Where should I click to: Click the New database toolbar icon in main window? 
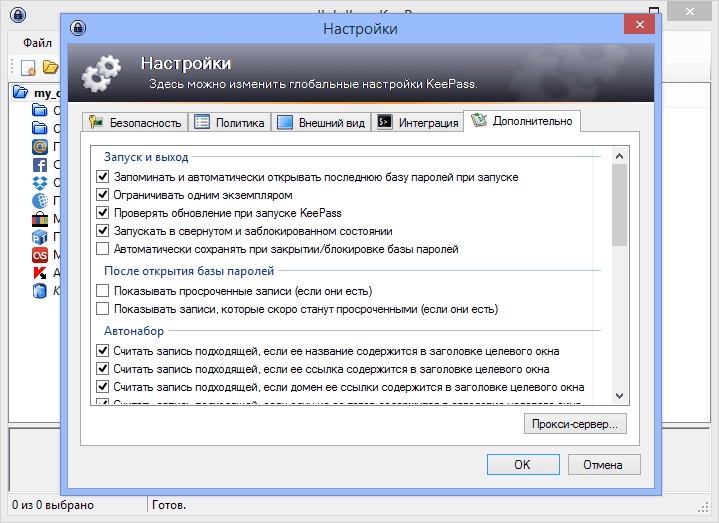tap(28, 68)
